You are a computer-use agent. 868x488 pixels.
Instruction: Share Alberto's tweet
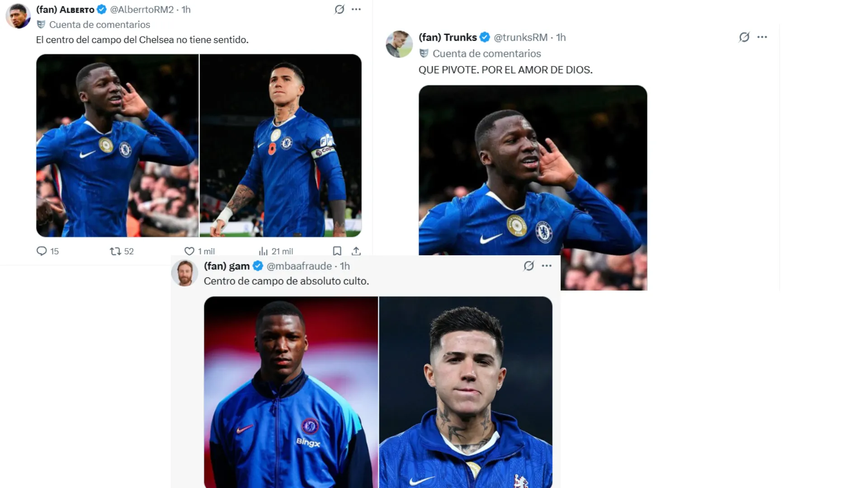pyautogui.click(x=357, y=250)
